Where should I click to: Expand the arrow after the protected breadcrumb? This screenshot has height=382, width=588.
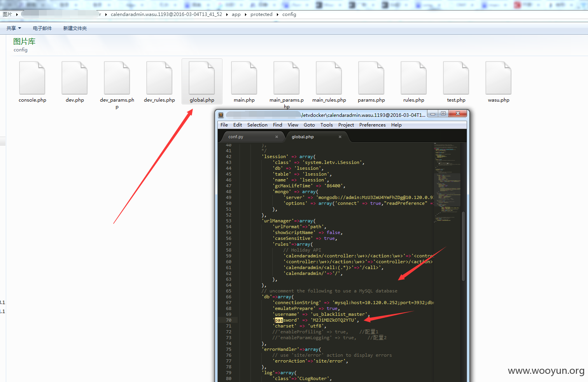278,14
